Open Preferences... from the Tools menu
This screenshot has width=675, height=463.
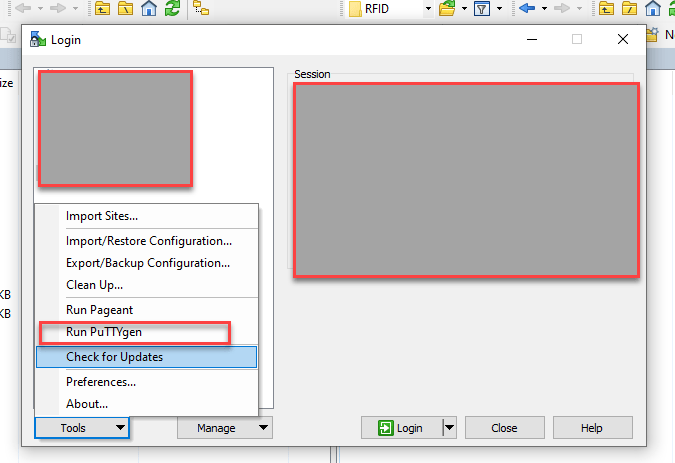click(x=101, y=382)
